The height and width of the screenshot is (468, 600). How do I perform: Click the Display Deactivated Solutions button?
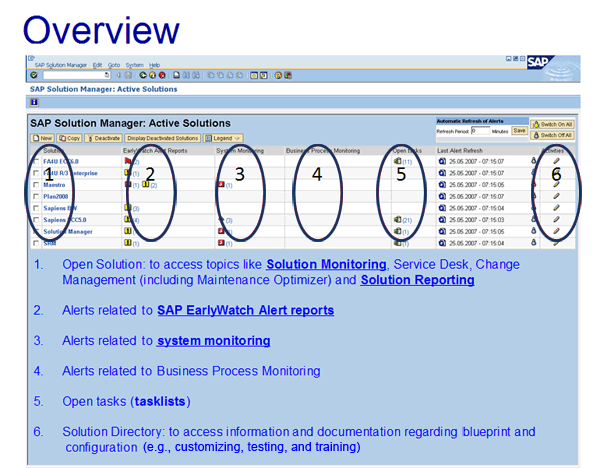click(162, 137)
